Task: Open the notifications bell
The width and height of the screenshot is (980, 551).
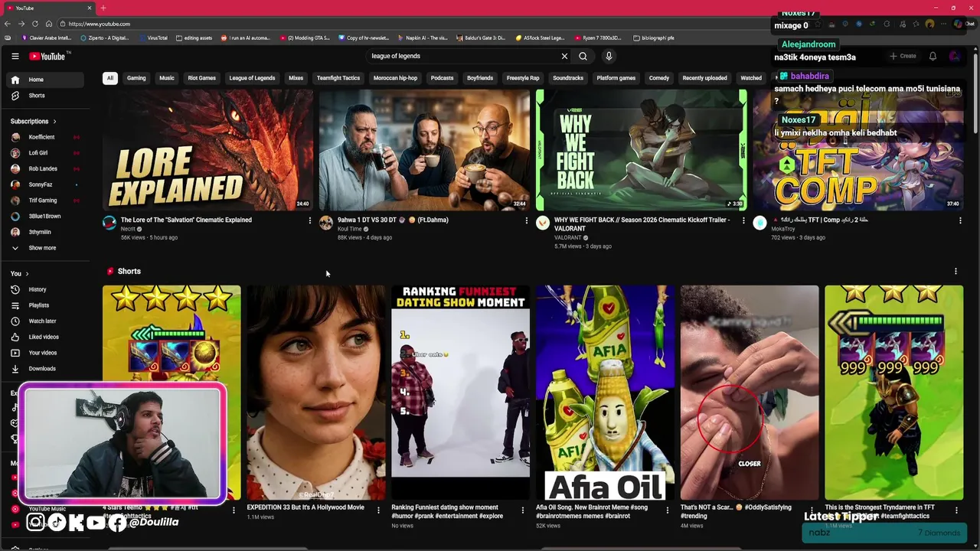Action: point(933,56)
